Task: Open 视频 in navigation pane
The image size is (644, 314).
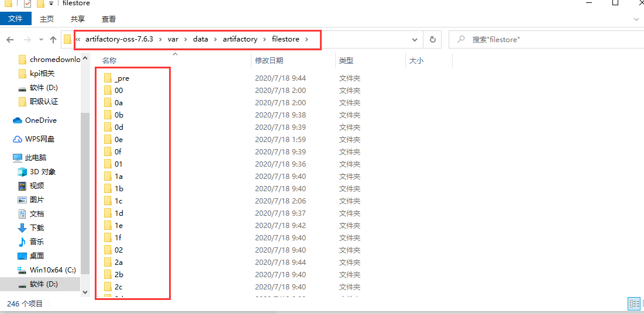Action: tap(31, 185)
